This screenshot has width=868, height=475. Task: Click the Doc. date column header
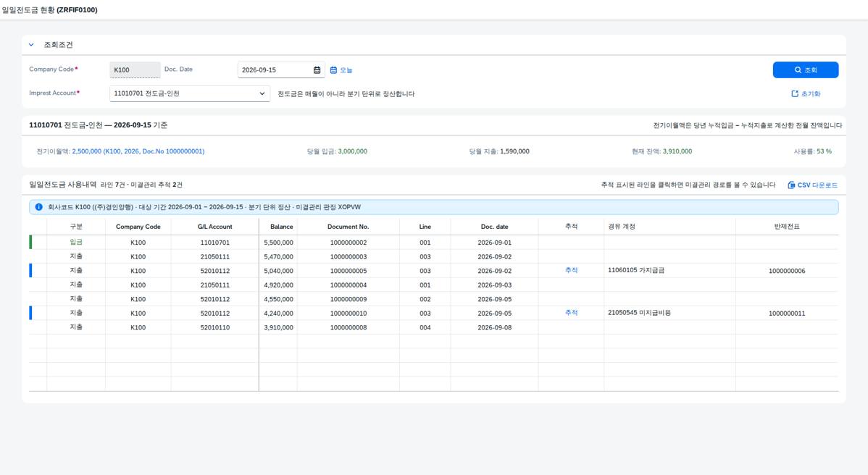pos(494,227)
